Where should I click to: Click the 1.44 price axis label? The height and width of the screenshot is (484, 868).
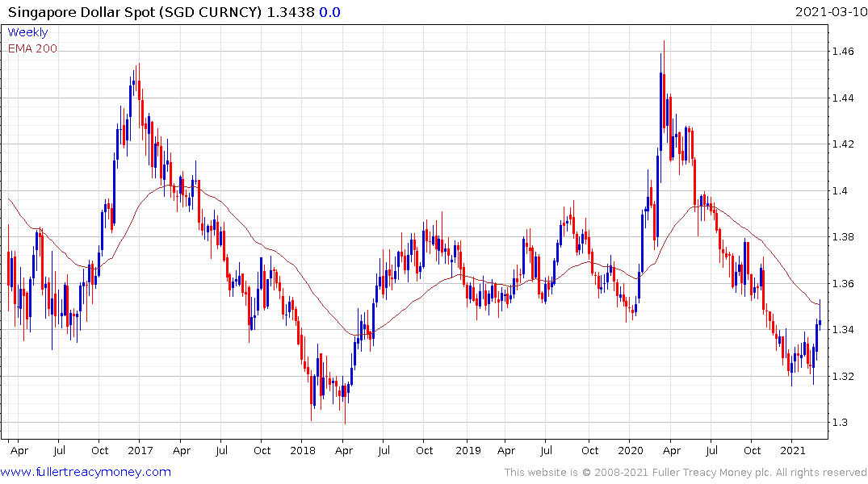point(843,98)
